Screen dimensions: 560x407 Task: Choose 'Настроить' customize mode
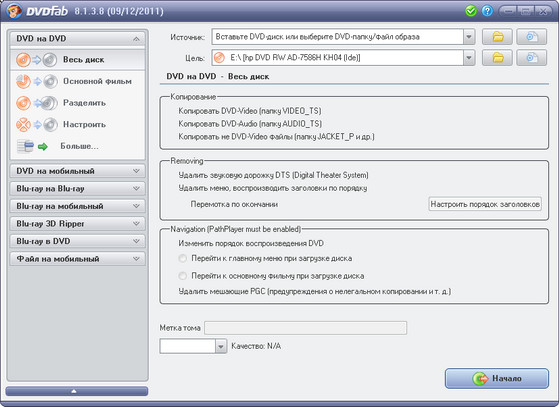tap(78, 125)
